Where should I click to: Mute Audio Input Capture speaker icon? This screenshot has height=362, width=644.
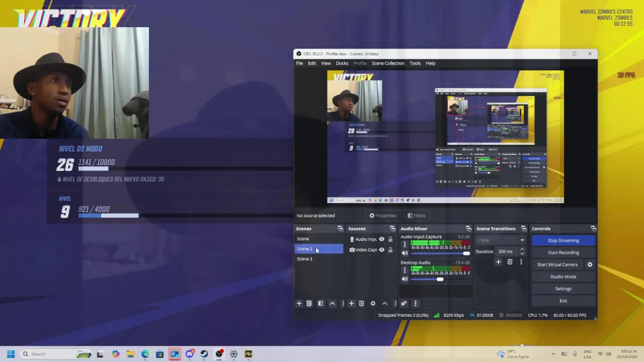click(x=405, y=253)
